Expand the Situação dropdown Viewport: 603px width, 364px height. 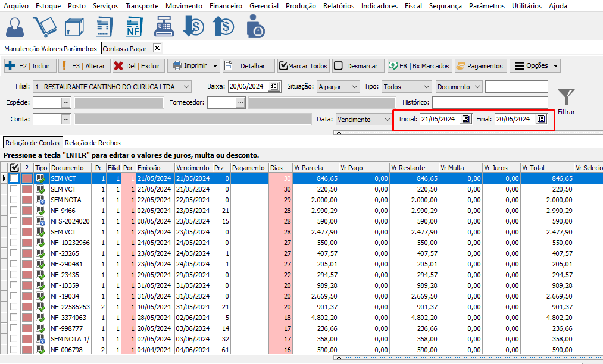coord(355,87)
